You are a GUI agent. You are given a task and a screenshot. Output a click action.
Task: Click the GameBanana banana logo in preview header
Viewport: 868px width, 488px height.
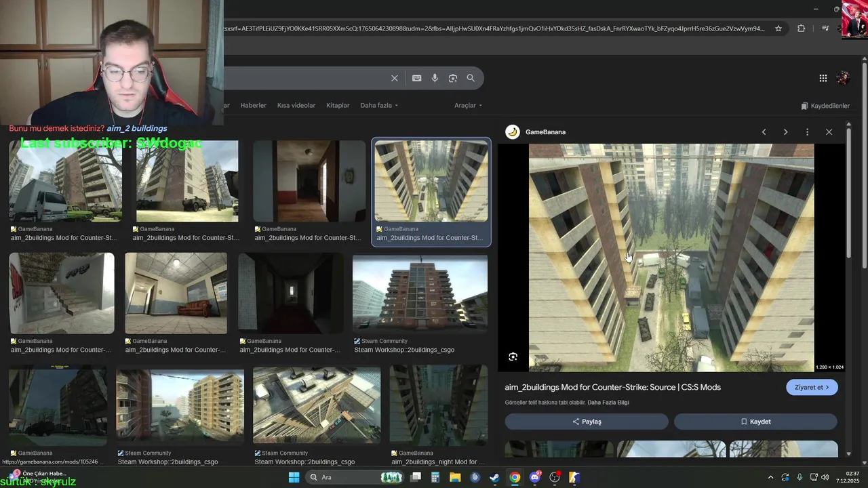pos(513,132)
